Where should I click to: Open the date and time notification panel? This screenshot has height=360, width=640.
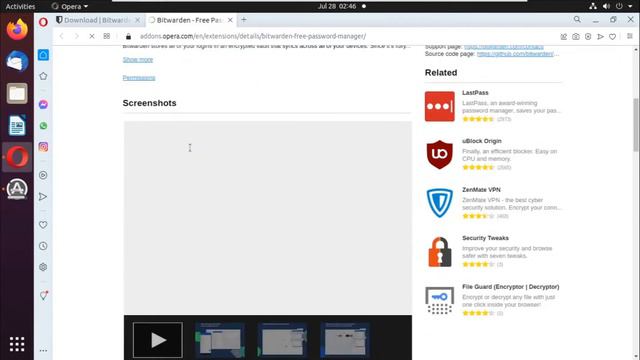point(337,6)
